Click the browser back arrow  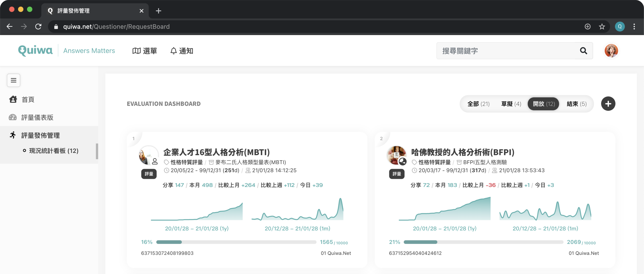click(9, 27)
